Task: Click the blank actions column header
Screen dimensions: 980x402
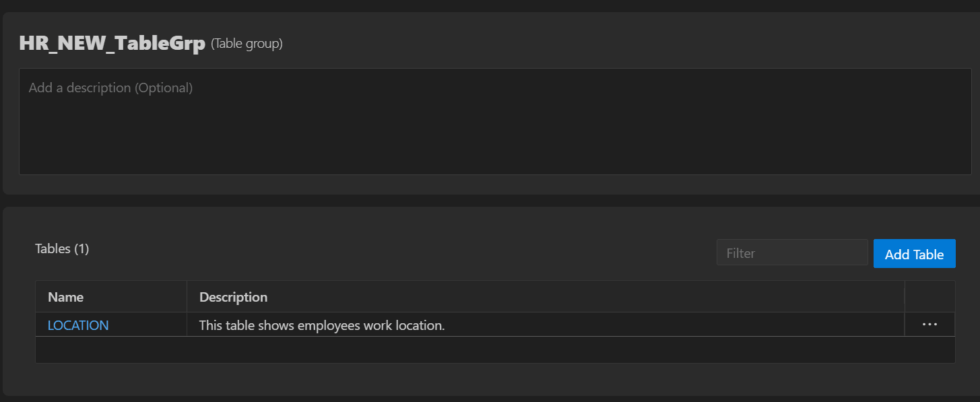Action: [x=929, y=297]
